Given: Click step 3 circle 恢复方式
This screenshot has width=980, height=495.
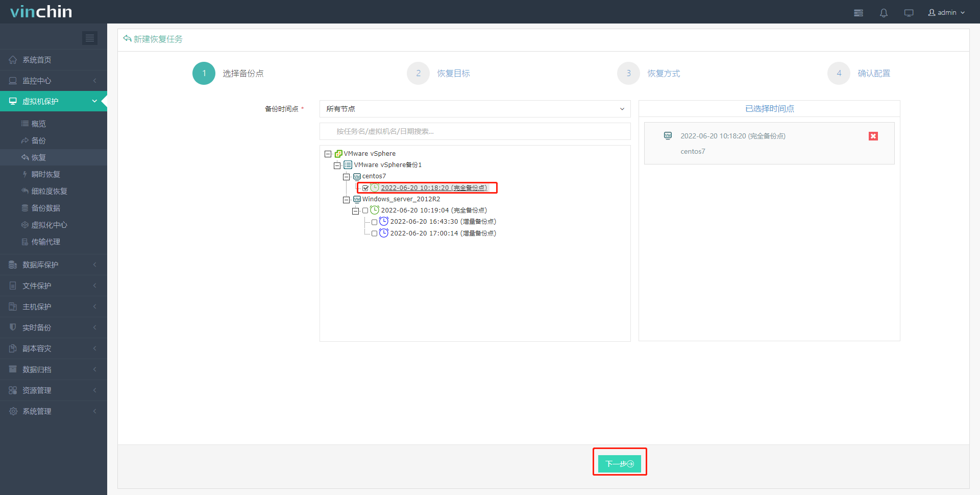Looking at the screenshot, I should (x=628, y=73).
